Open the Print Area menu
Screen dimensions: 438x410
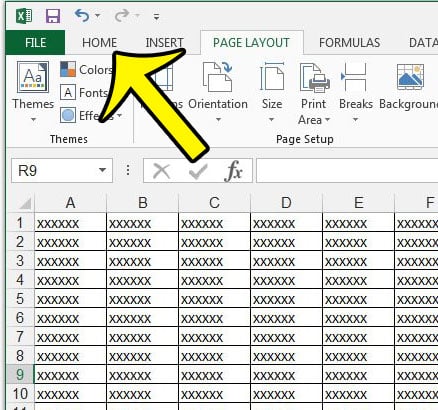click(314, 93)
